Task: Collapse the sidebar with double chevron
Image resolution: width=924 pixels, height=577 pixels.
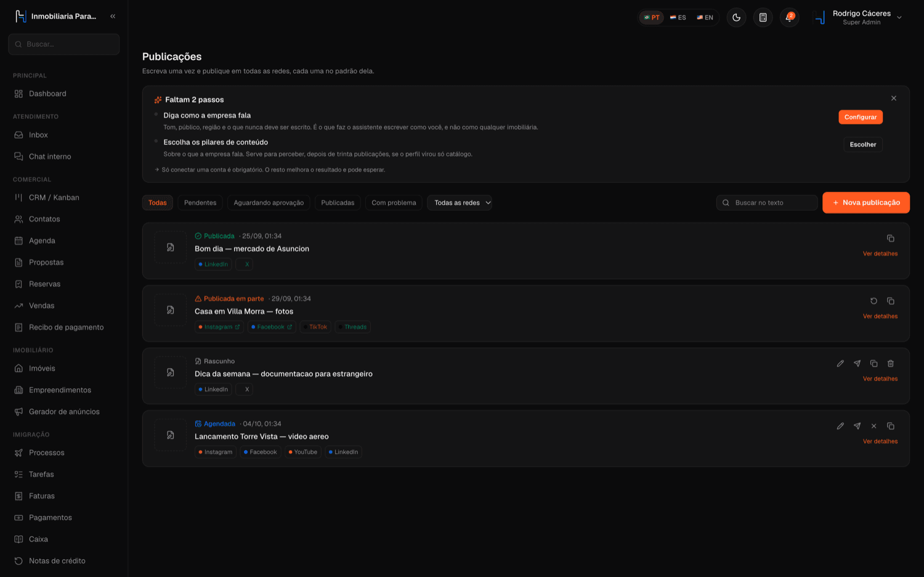Action: (x=113, y=16)
